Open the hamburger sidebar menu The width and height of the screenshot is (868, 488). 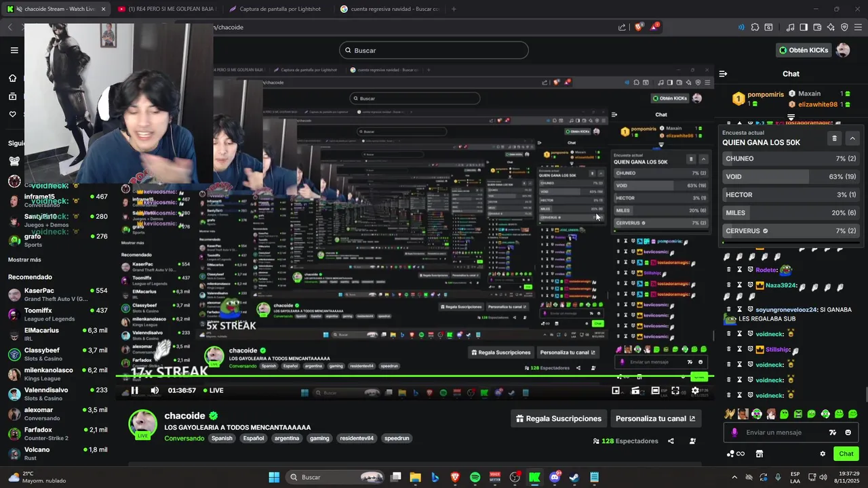pyautogui.click(x=14, y=50)
